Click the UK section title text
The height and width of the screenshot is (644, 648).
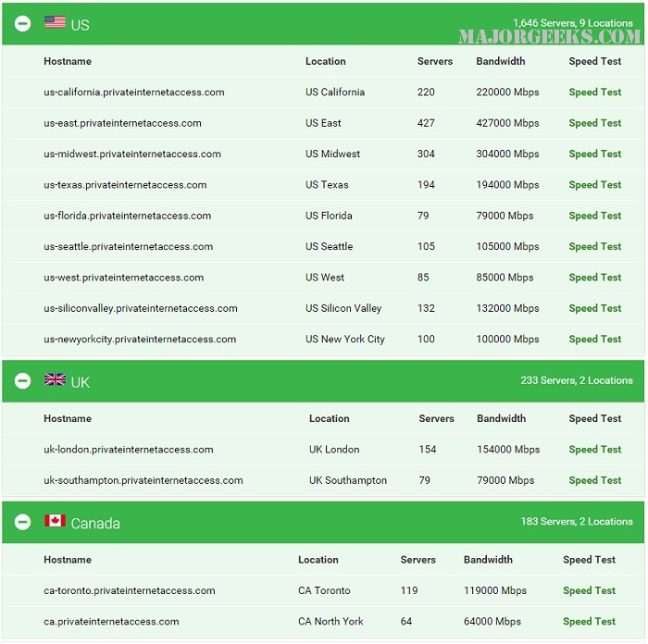81,382
